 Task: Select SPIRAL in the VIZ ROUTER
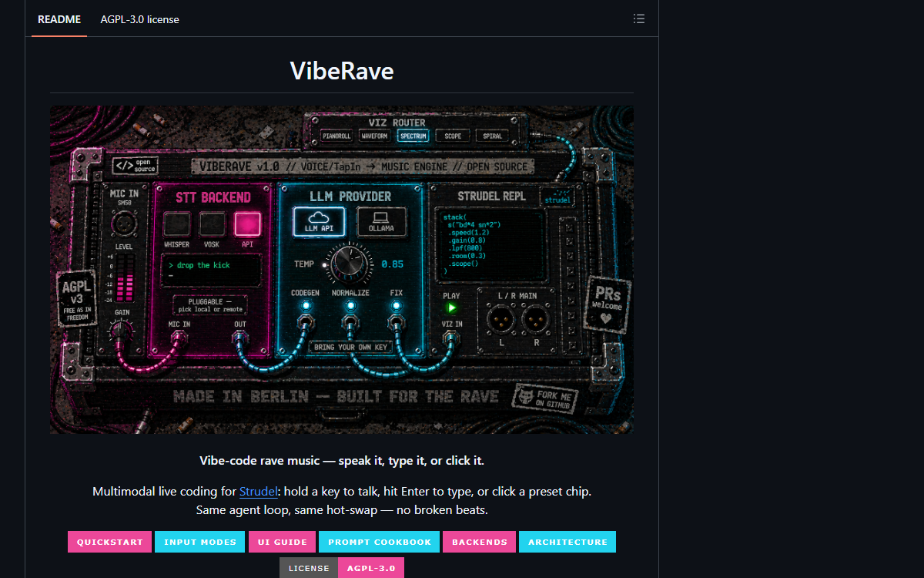[x=492, y=136]
